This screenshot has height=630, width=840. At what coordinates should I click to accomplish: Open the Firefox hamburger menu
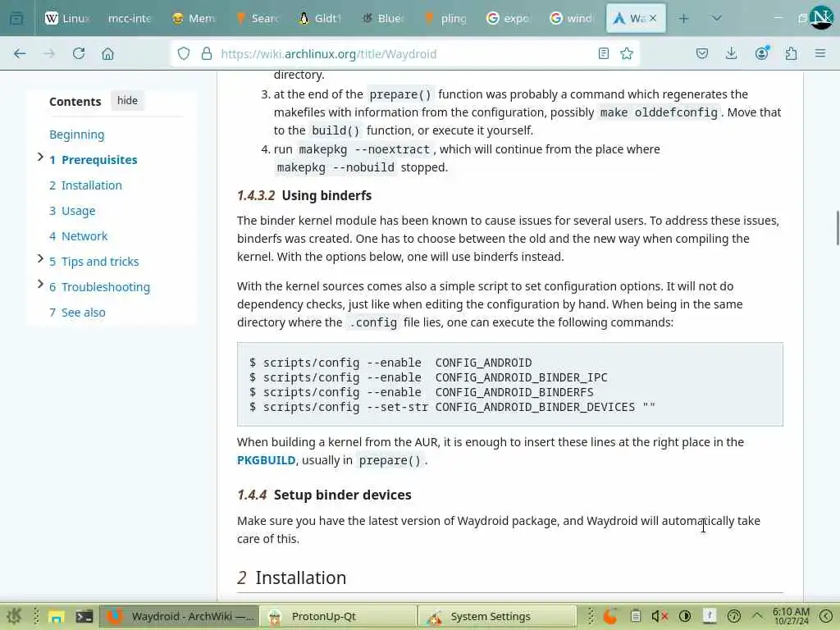(x=820, y=53)
